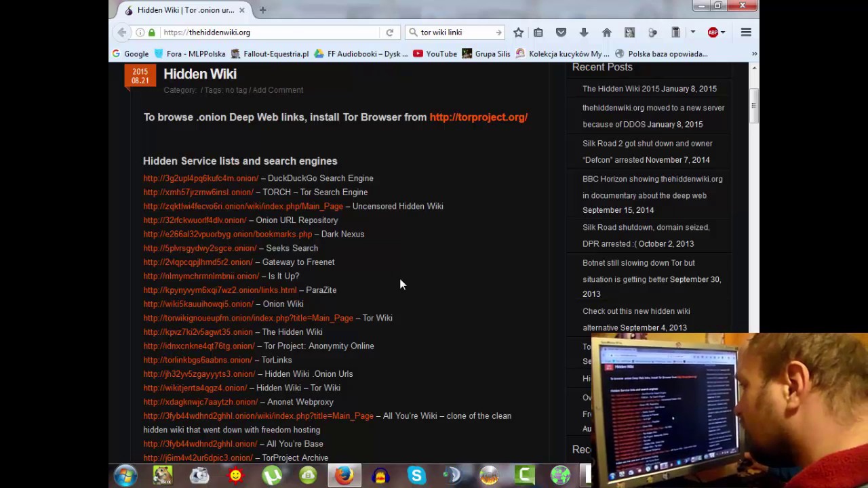Open a new tab with plus button

262,10
